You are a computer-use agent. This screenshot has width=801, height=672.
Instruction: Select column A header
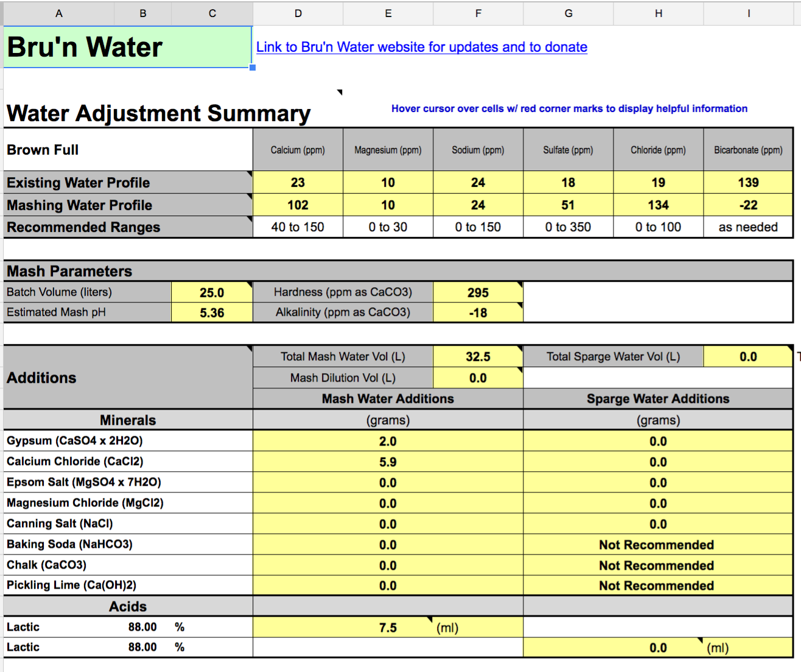click(x=59, y=13)
